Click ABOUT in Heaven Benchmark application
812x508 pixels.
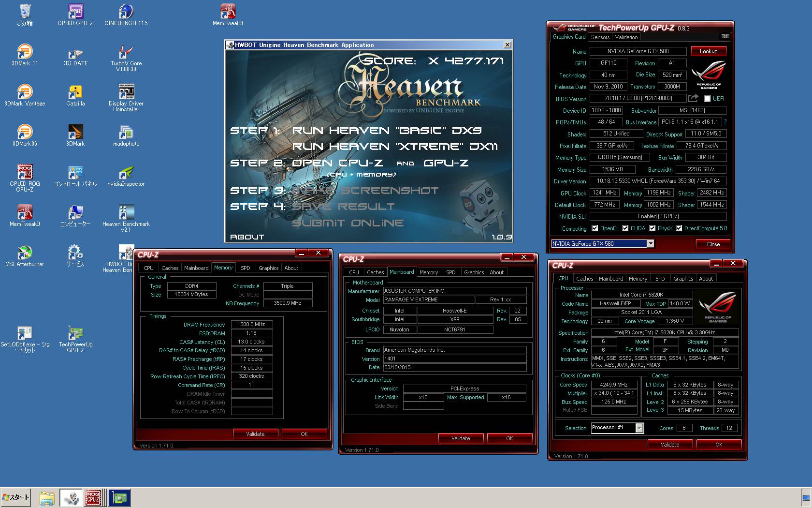tap(247, 237)
